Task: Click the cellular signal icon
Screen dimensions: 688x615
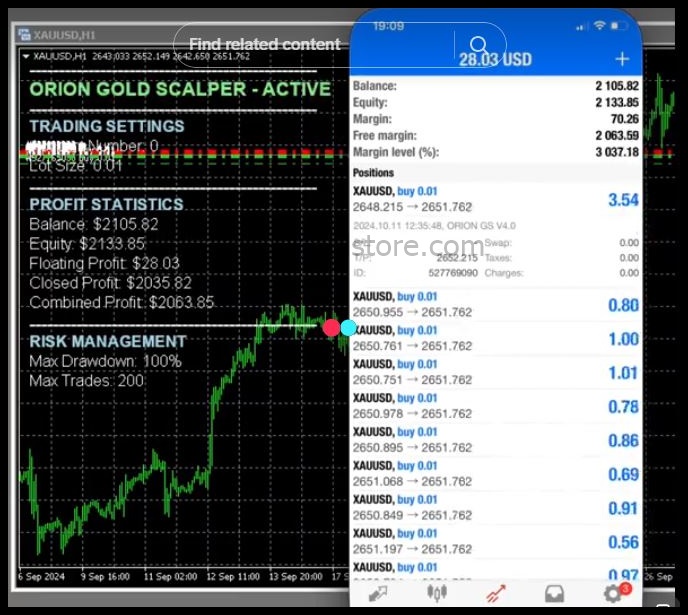Action: (x=581, y=27)
